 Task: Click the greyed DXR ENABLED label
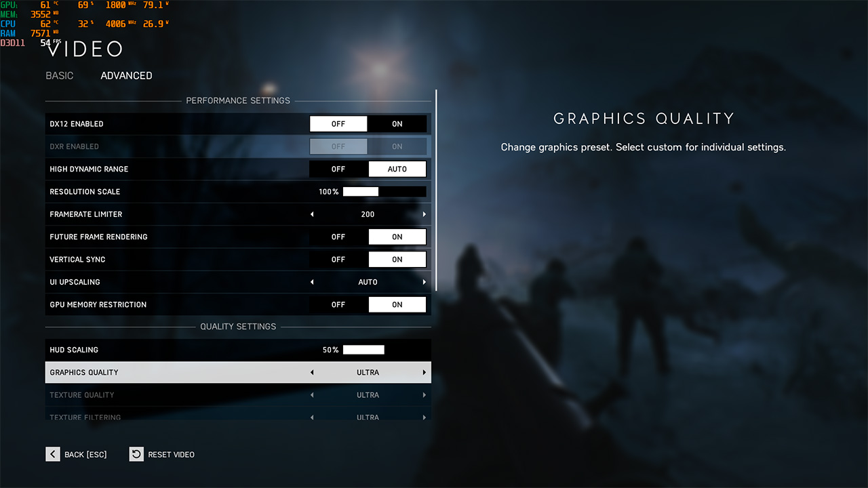[74, 146]
